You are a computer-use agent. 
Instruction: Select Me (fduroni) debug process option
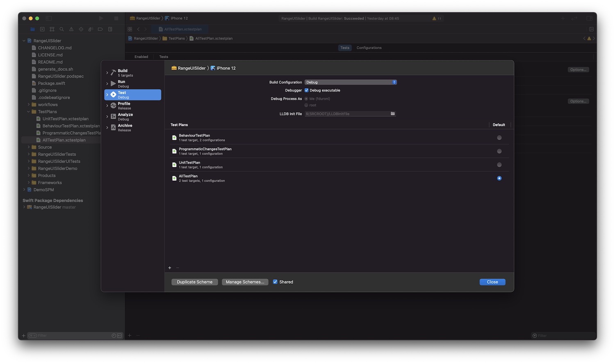(306, 99)
